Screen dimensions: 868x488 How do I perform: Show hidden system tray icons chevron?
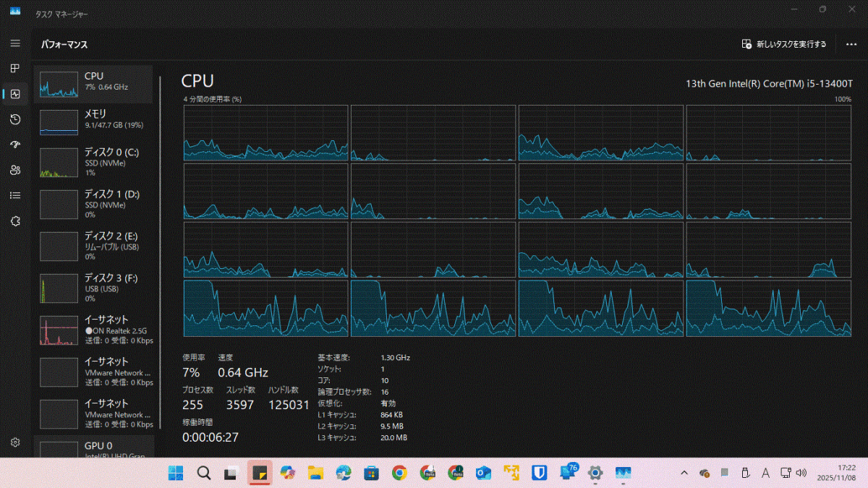pyautogui.click(x=684, y=473)
